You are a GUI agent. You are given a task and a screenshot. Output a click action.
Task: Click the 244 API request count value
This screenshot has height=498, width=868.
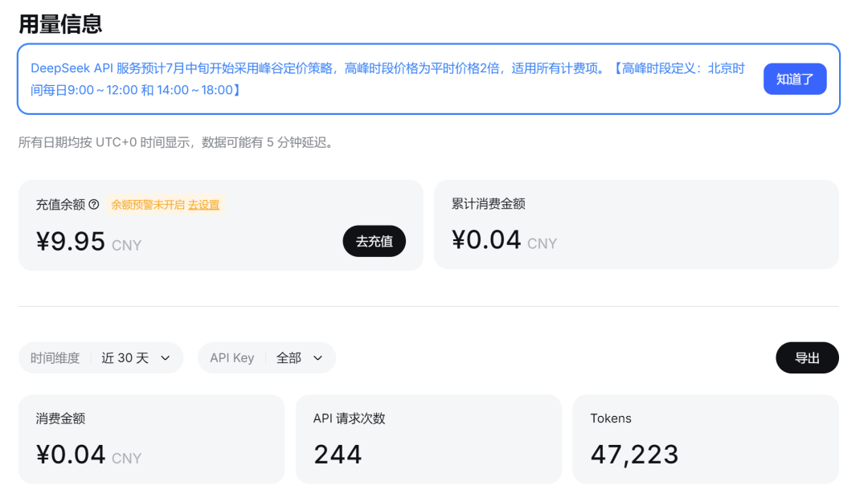pyautogui.click(x=338, y=455)
